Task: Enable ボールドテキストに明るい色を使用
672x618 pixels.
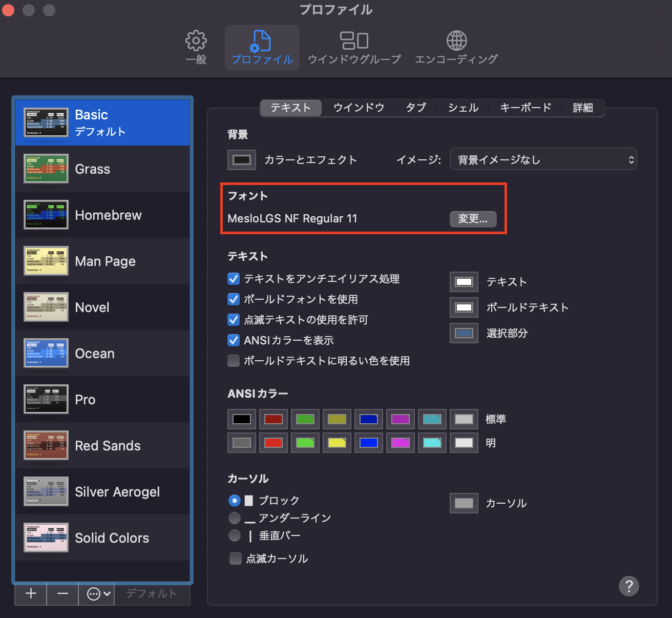Action: 234,361
